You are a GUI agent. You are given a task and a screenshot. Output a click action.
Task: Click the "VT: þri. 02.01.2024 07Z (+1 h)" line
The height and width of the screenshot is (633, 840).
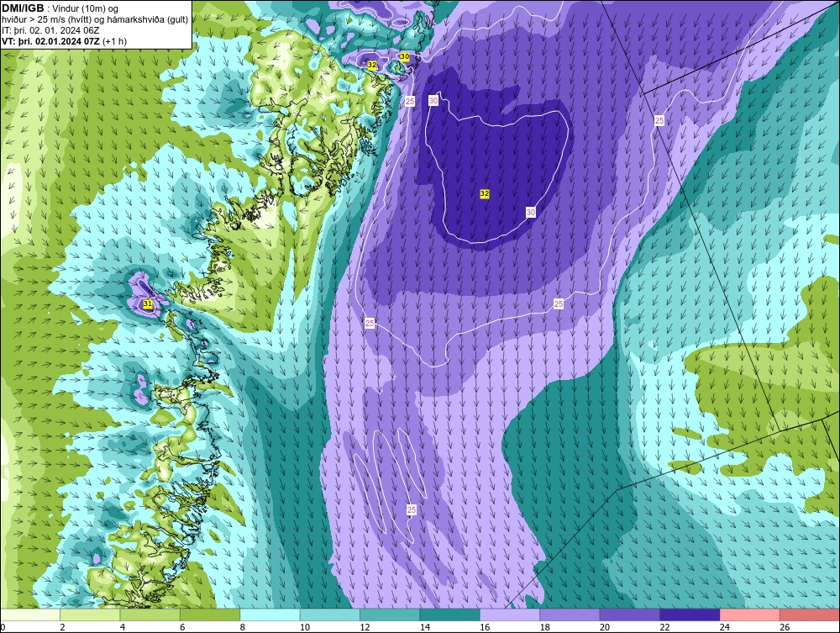[x=65, y=41]
